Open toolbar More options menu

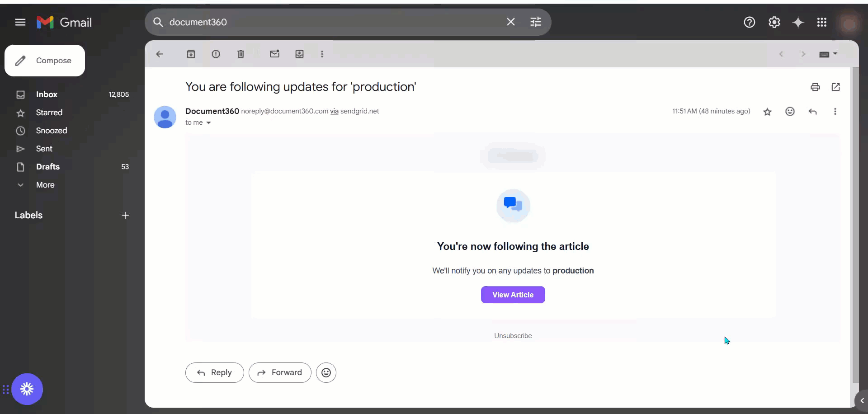pos(322,54)
